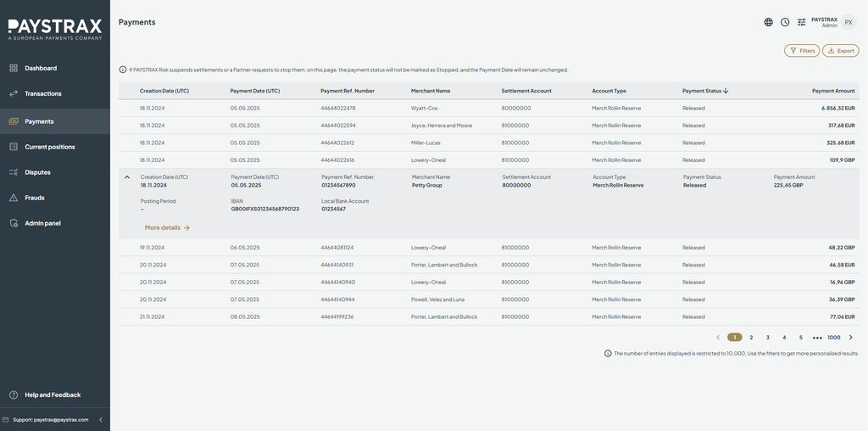Click the clock timezone icon

tap(785, 22)
